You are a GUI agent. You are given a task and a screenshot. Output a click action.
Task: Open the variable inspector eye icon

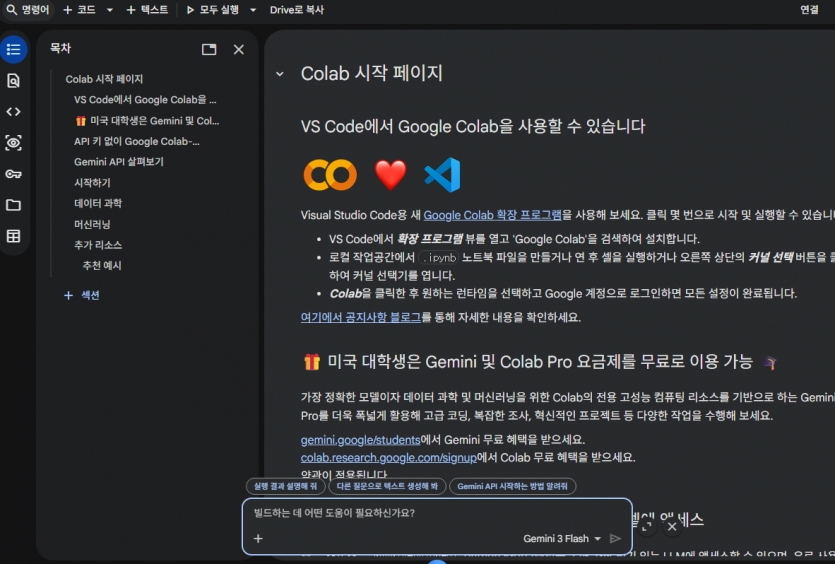pyautogui.click(x=13, y=143)
